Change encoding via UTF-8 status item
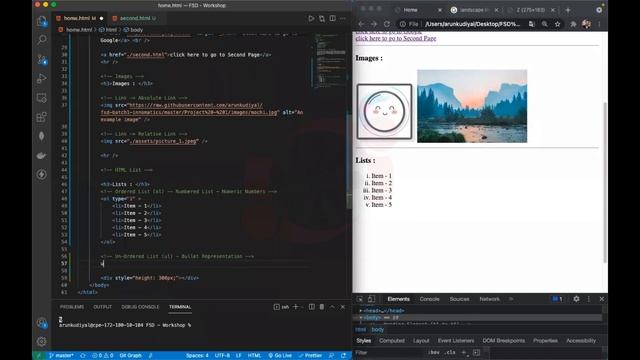The height and width of the screenshot is (360, 640). coord(222,356)
